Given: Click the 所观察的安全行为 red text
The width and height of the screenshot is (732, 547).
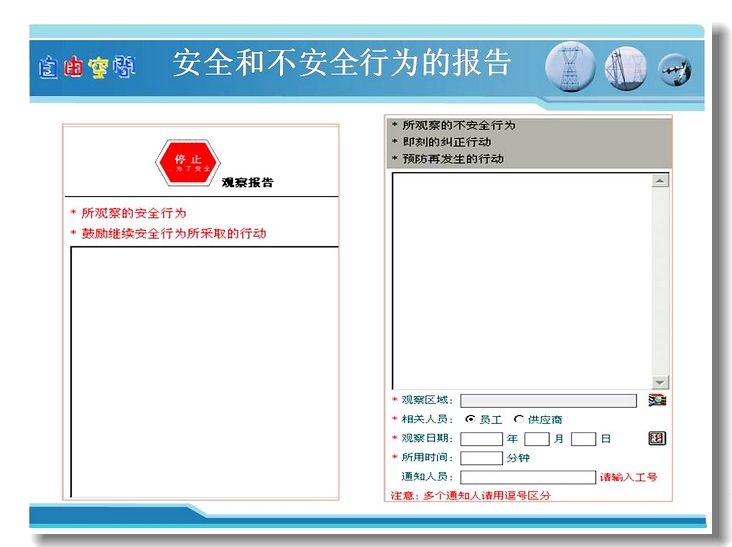Looking at the screenshot, I should pos(134,213).
